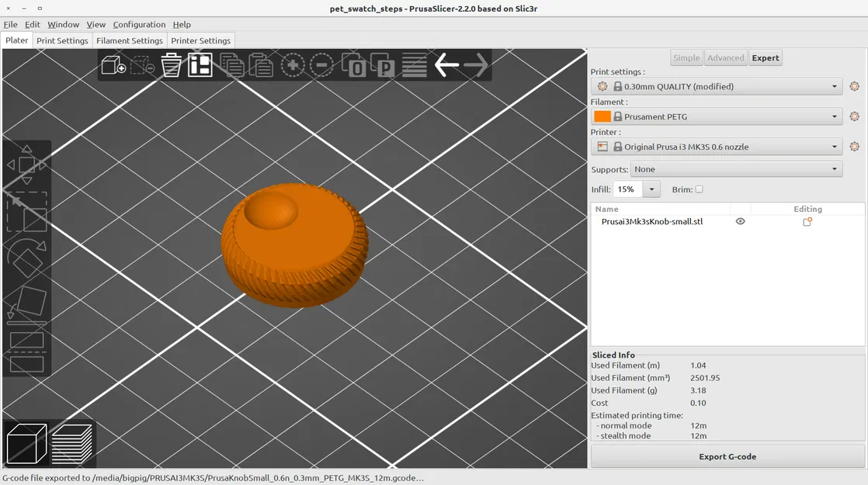Click the G-code exported status bar message
This screenshot has width=868, height=485.
pos(214,478)
